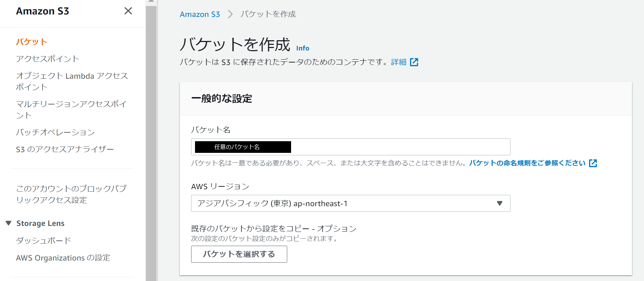Open AWS Organizations の設定
Screen dimensions: 644x281
point(63,258)
